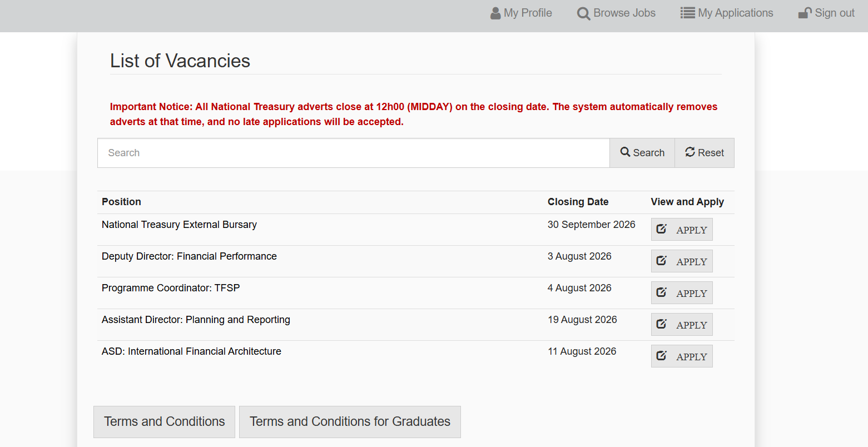Select Deputy Director: Financial Performance position text
The width and height of the screenshot is (868, 447).
(189, 256)
